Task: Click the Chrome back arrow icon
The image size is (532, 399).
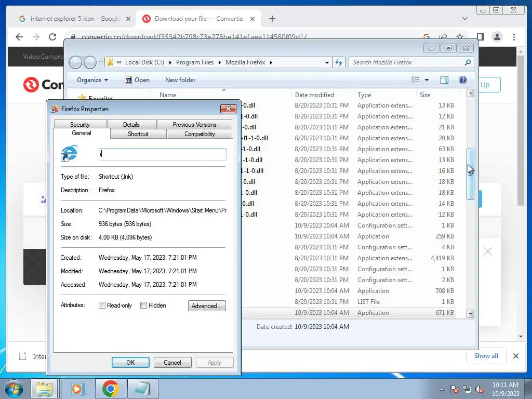Action: tap(19, 37)
